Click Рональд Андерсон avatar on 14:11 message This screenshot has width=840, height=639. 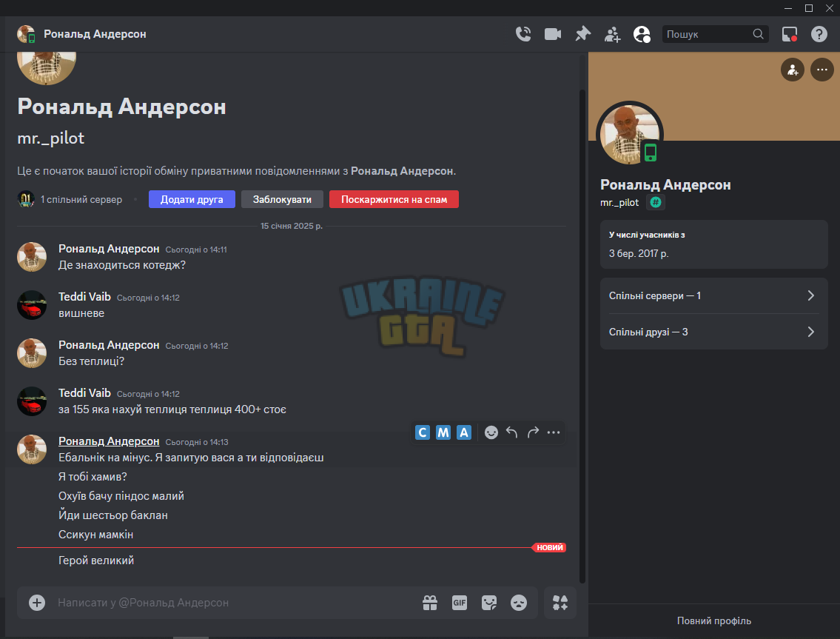[32, 257]
